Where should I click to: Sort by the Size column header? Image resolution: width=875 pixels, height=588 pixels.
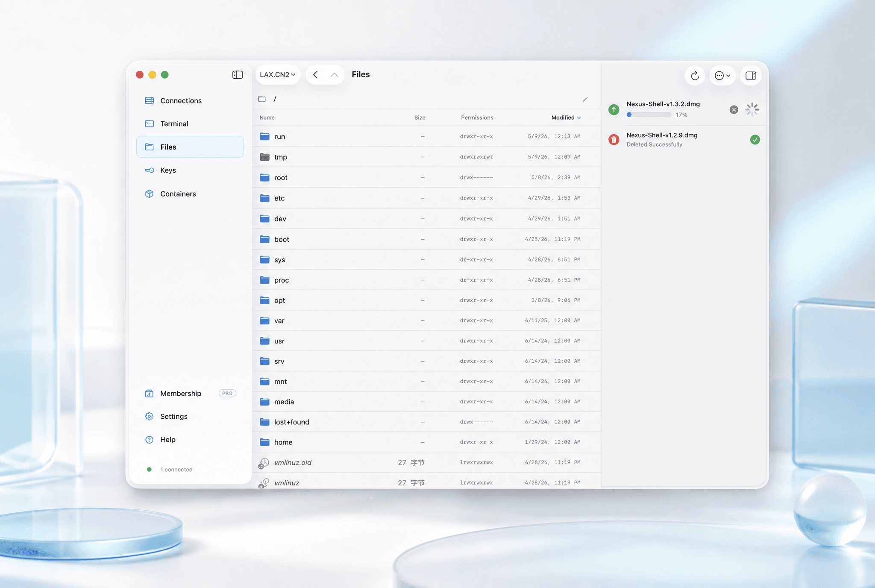420,118
